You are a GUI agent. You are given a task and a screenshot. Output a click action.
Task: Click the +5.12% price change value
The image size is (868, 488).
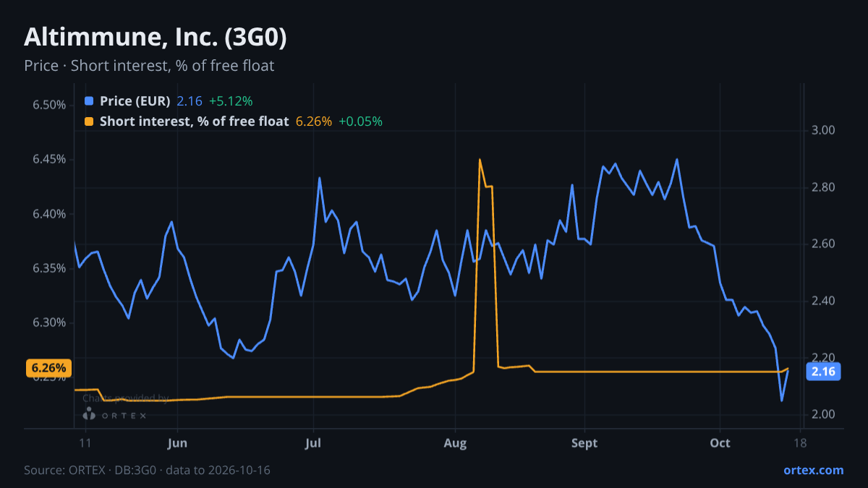(231, 101)
